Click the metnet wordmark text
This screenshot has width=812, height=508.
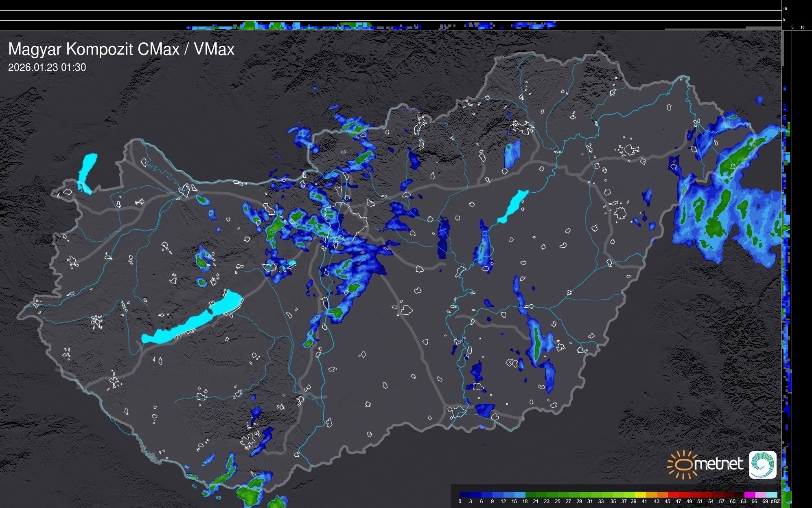[x=718, y=464]
